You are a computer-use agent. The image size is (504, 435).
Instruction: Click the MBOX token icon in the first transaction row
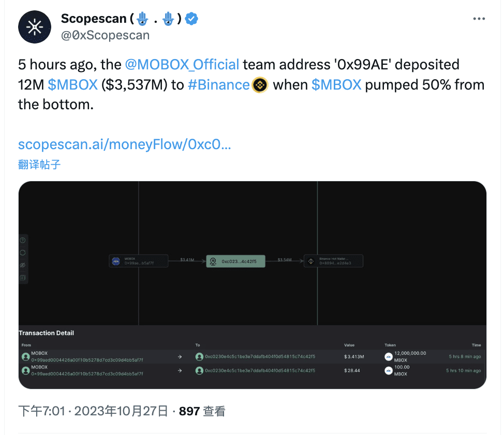click(x=389, y=356)
